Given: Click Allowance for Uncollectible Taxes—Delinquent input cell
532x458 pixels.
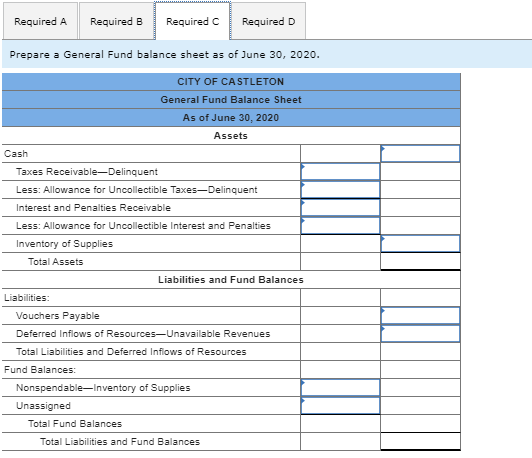Looking at the screenshot, I should tap(340, 190).
